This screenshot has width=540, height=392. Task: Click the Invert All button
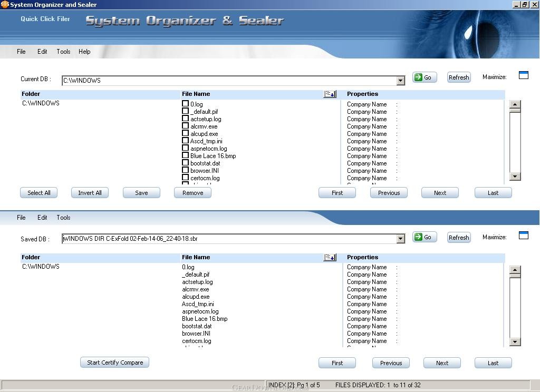(x=90, y=193)
